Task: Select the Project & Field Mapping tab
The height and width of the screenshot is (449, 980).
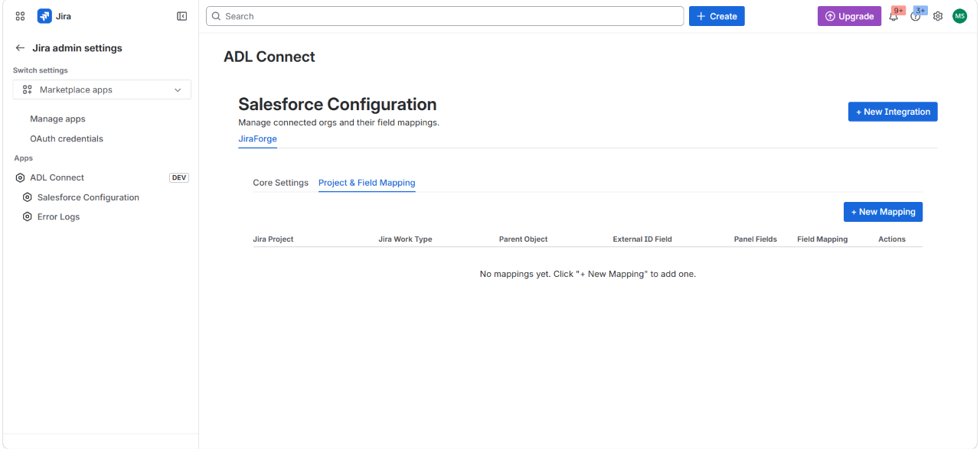Action: (367, 183)
